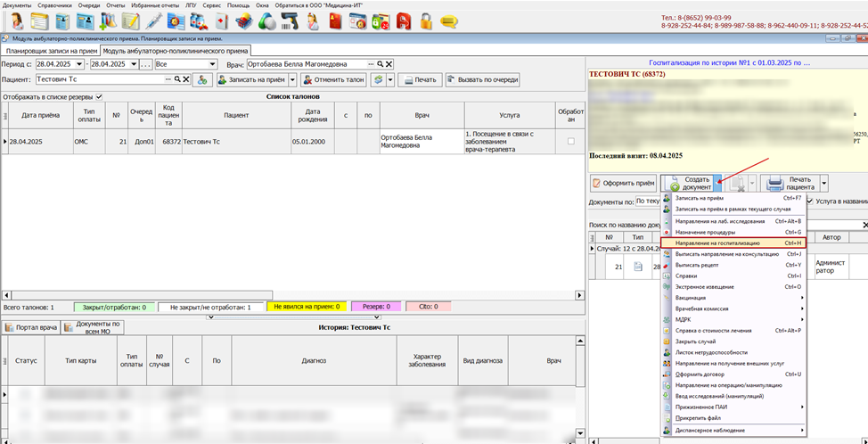Click the 'Записать на приём' toolbar button
The image size is (868, 444).
click(x=252, y=79)
